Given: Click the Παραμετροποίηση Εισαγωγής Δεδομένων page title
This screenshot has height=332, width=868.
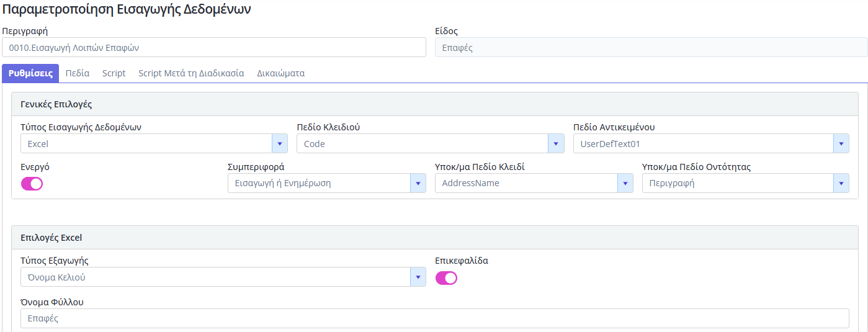Looking at the screenshot, I should [x=127, y=10].
